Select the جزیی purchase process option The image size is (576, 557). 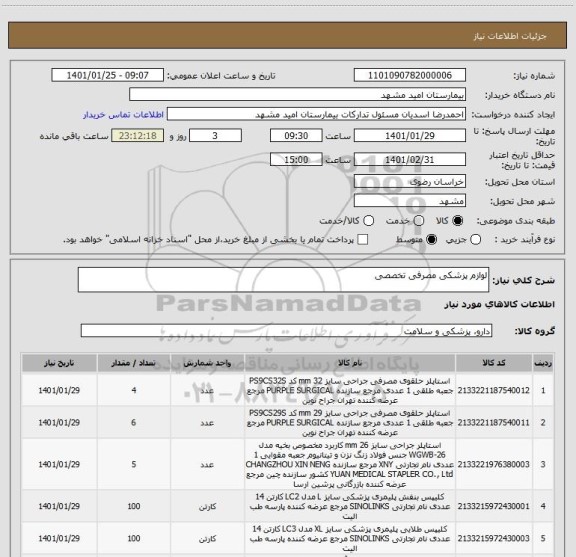tap(475, 240)
